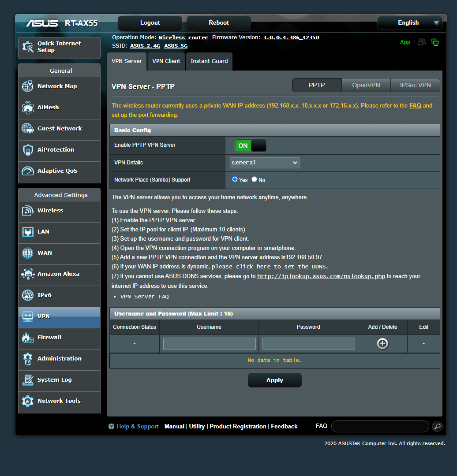Click the Network Tools wrench icon
Screen dimensions: 457x476
pos(28,401)
